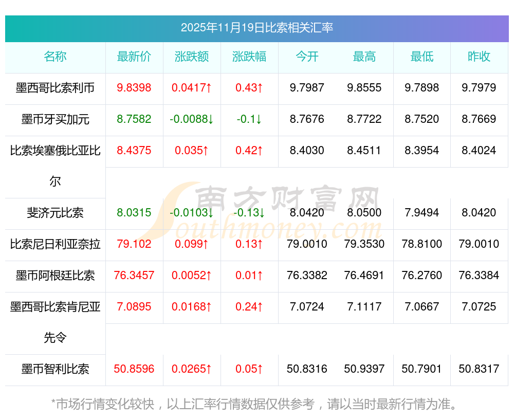This screenshot has width=514, height=420.
Task: Click the 最新价 column header
Action: (x=134, y=57)
